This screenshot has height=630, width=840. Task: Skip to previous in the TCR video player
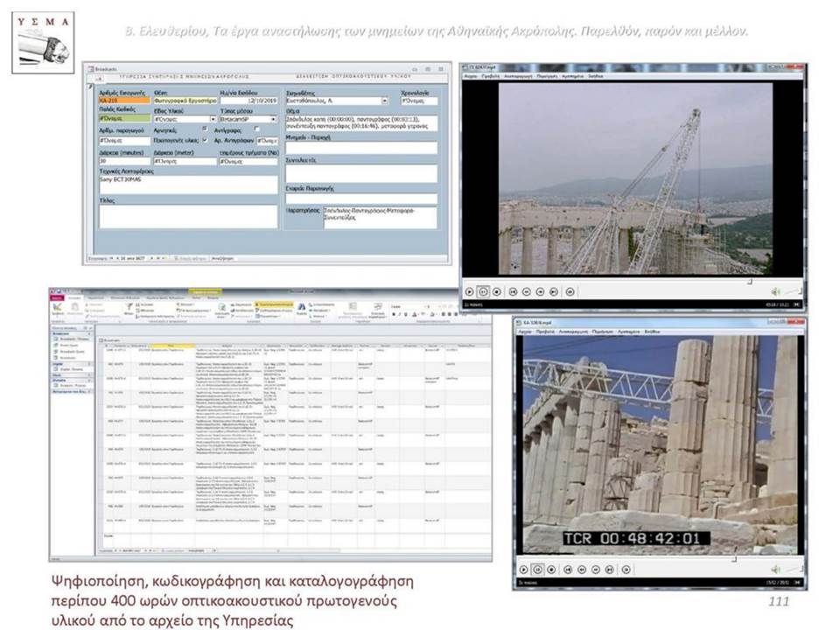click(568, 570)
